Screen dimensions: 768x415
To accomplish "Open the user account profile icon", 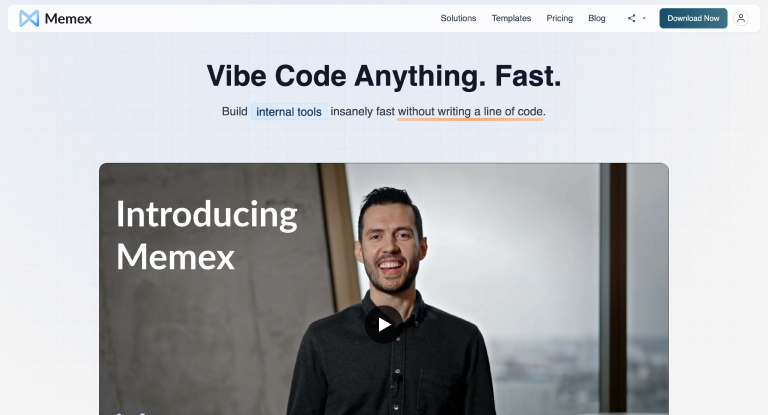I will pyautogui.click(x=741, y=18).
